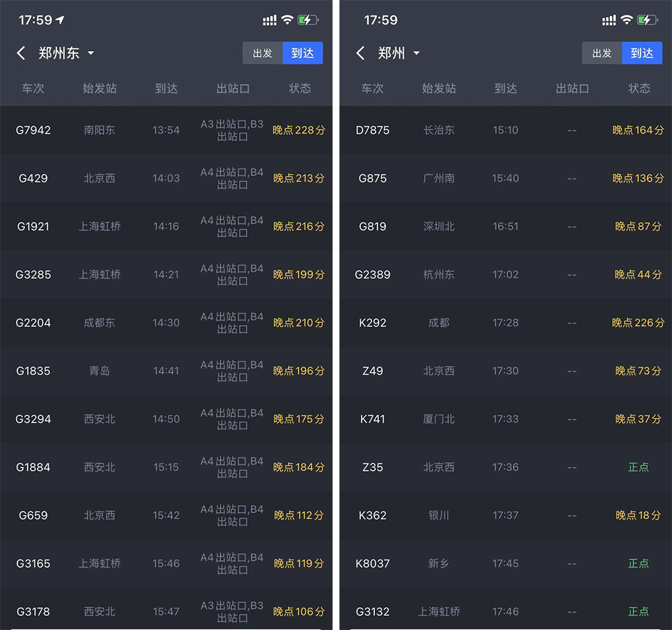Viewport: 672px width, 630px height.
Task: Tap battery icon in left status bar
Action: tap(308, 20)
